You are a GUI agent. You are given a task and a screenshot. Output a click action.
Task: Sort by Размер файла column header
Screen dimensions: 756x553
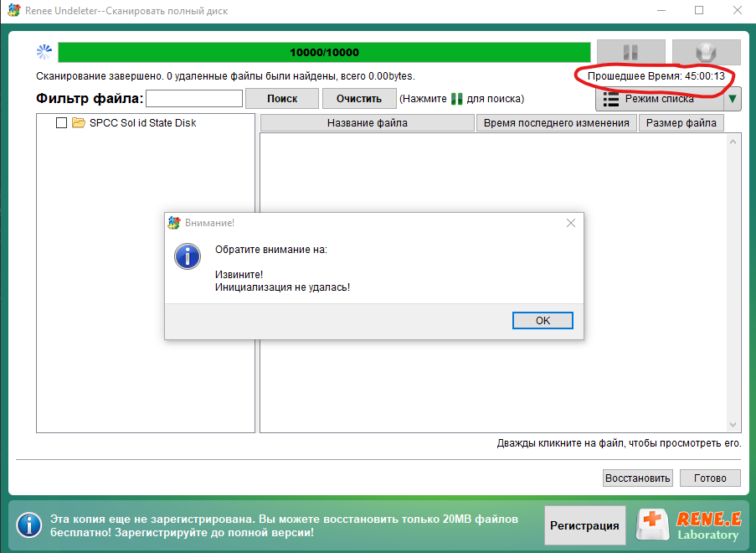pos(681,123)
